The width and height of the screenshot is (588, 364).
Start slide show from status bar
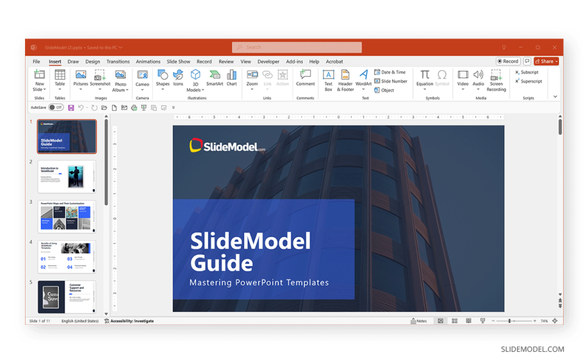tap(483, 321)
